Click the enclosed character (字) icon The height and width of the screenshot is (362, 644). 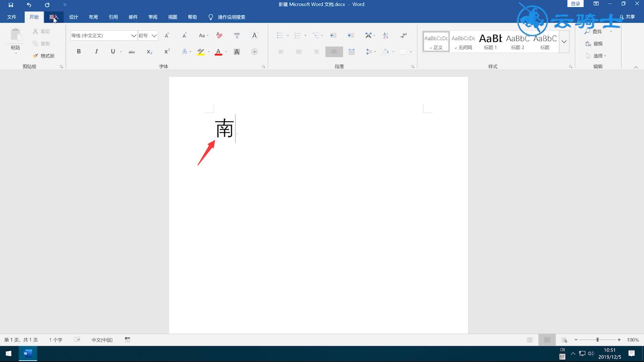(x=254, y=52)
